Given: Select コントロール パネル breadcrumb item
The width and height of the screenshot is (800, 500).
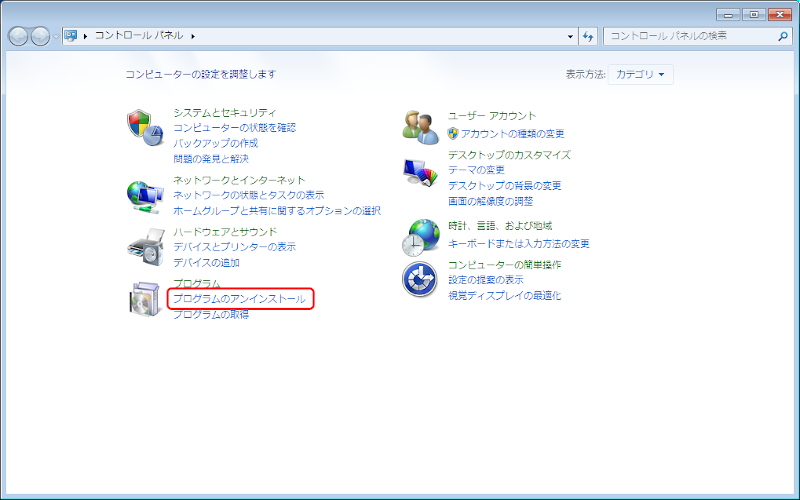Looking at the screenshot, I should tap(139, 36).
